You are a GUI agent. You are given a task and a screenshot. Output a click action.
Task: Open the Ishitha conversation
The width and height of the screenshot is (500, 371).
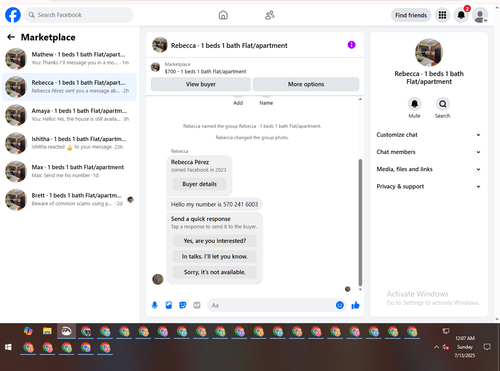69,143
